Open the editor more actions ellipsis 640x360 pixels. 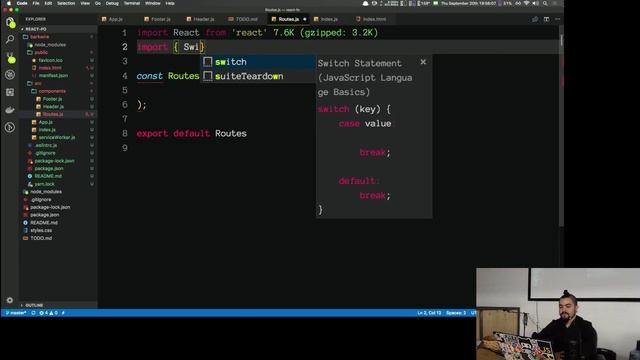point(558,19)
